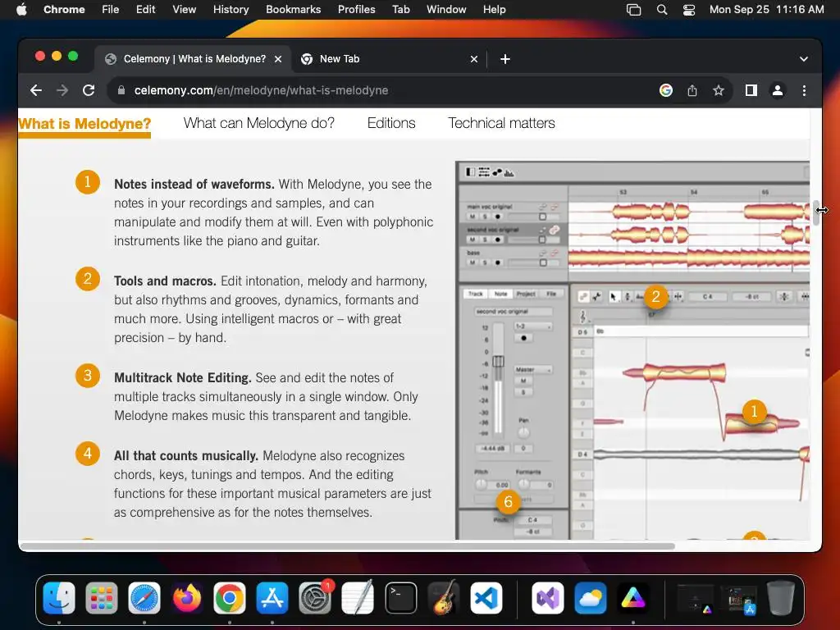Open Spotlight search in menu bar
The image size is (840, 630).
tap(662, 10)
